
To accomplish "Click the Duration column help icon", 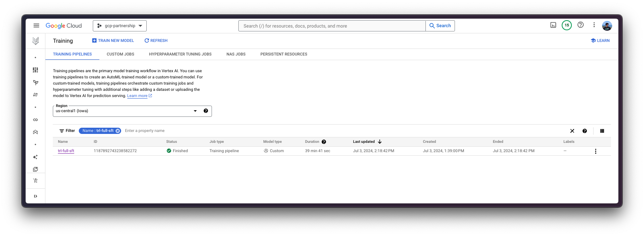I will pyautogui.click(x=324, y=142).
